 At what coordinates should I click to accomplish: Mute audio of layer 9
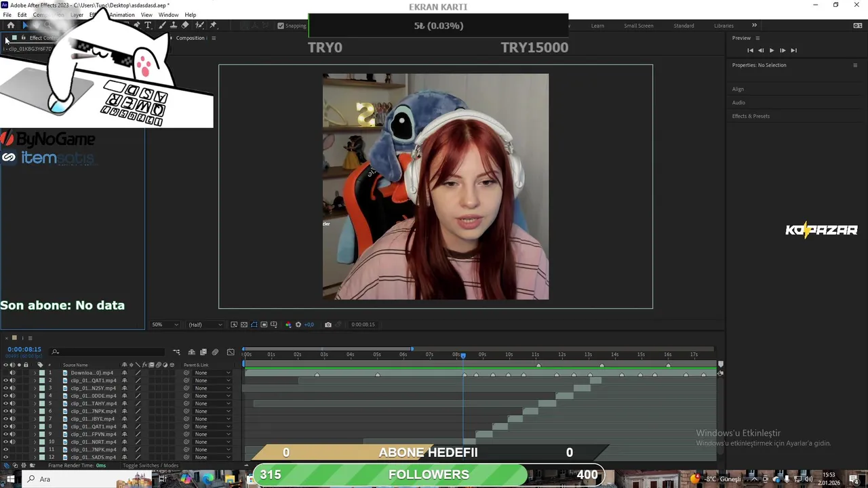[12, 434]
